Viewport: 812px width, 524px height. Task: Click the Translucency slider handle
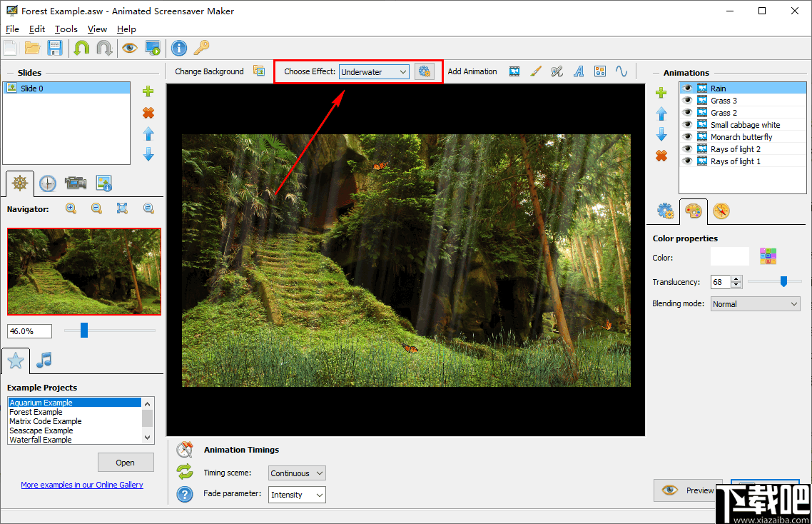click(783, 281)
